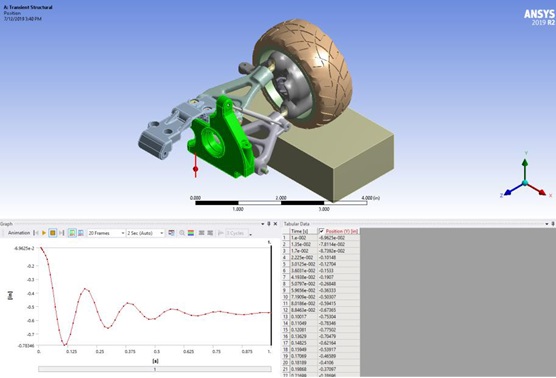Screen dimensions: 556x378
Task: Stop the animation playback
Action: click(x=52, y=233)
